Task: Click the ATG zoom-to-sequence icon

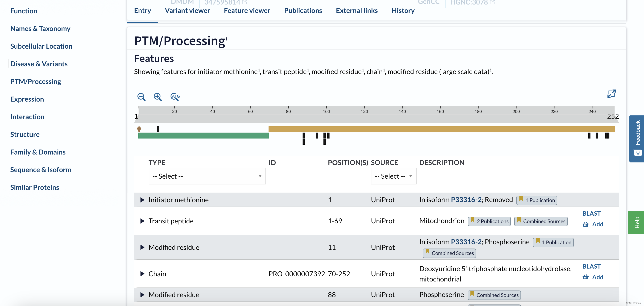Action: 175,97
